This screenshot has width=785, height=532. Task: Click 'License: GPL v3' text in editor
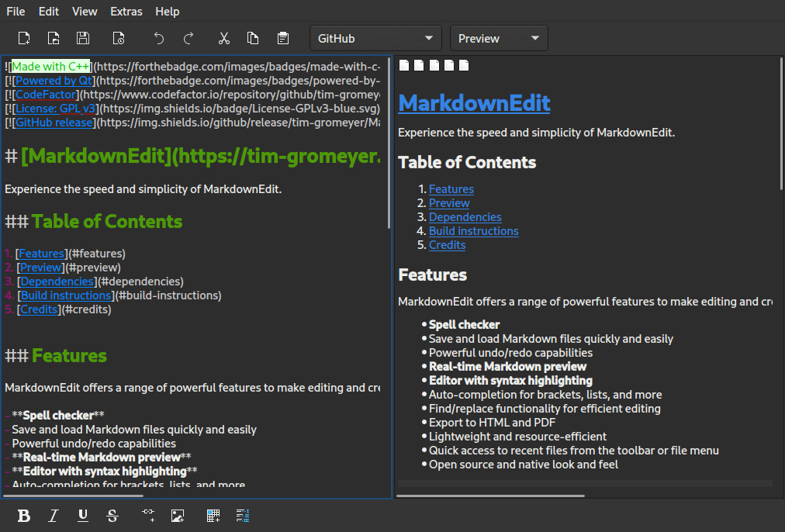pyautogui.click(x=55, y=109)
